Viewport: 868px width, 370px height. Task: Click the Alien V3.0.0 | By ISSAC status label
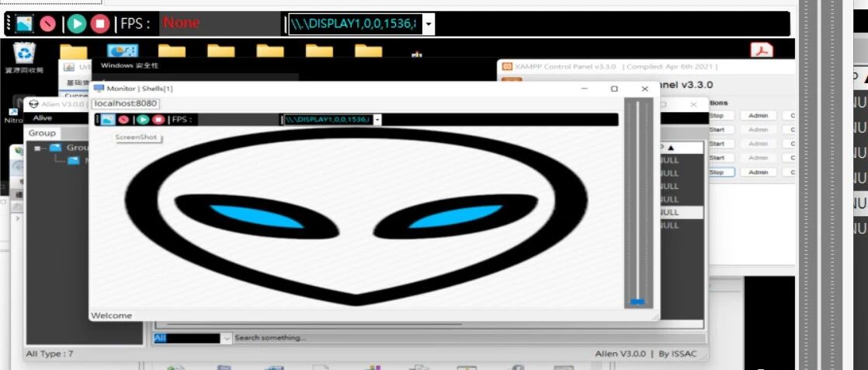[x=646, y=354]
